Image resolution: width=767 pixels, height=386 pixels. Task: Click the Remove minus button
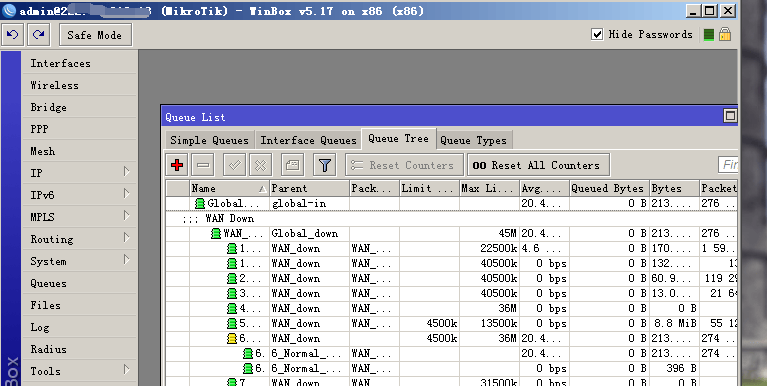pyautogui.click(x=203, y=165)
